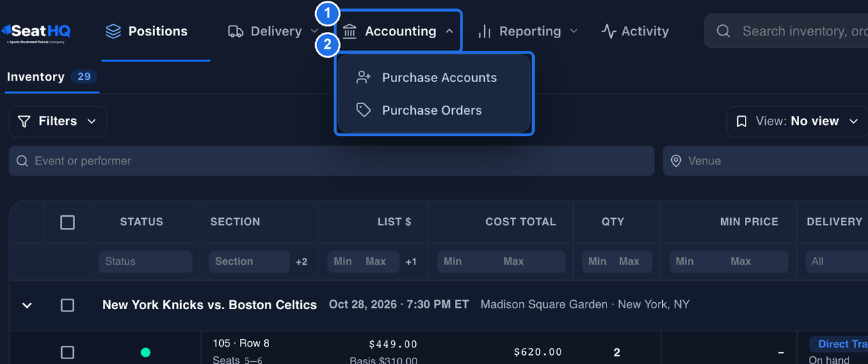Click the QTY column header
Viewport: 868px width, 364px height.
point(613,222)
